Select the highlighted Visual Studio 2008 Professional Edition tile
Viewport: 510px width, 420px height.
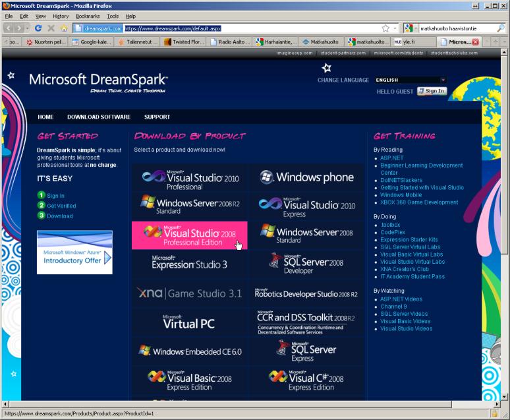tap(190, 235)
